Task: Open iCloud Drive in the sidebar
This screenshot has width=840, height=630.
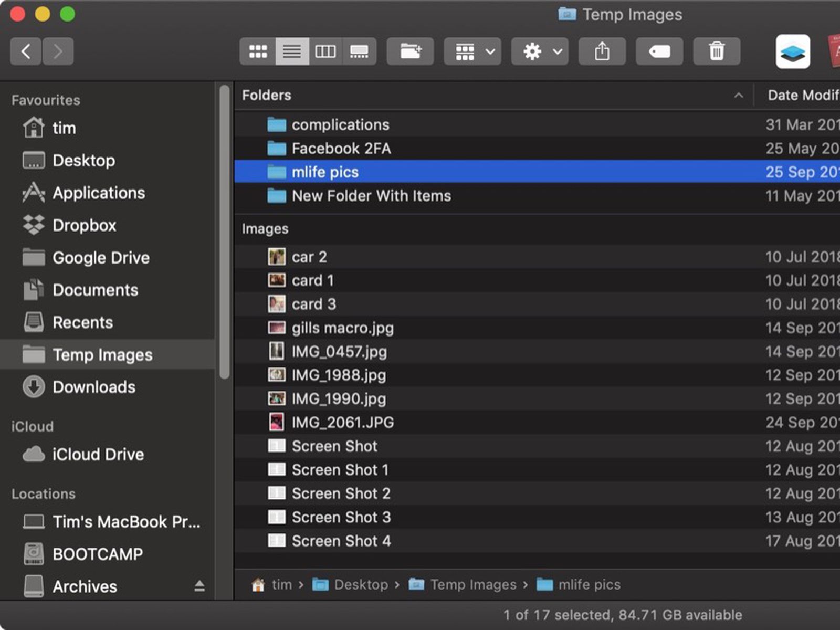Action: tap(98, 454)
